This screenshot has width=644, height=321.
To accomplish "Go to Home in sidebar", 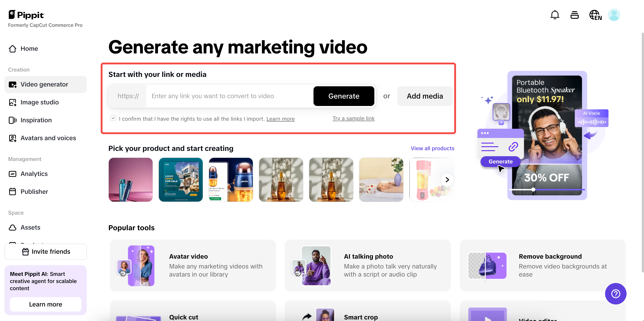I will click(45, 49).
